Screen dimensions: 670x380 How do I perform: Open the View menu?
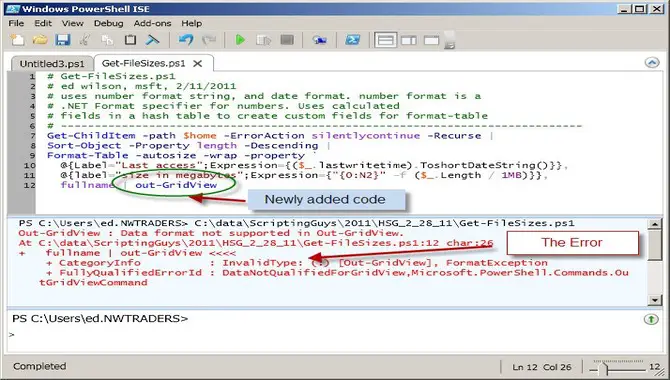tap(73, 23)
